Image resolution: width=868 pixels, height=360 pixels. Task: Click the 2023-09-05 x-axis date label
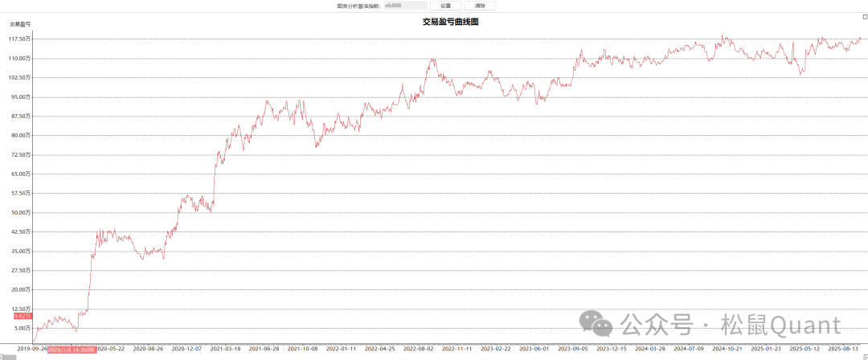pyautogui.click(x=573, y=350)
